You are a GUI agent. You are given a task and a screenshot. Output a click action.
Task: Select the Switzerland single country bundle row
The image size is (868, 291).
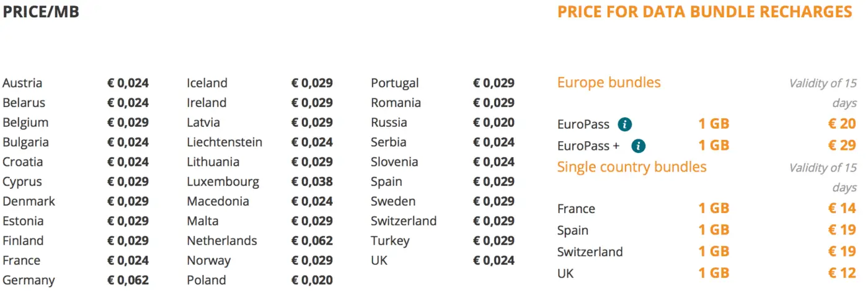[x=707, y=251]
